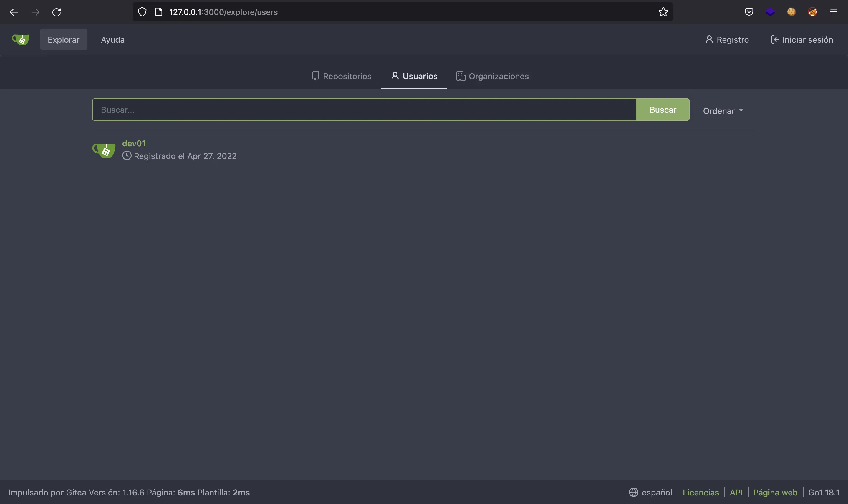This screenshot has height=504, width=848.
Task: Click the Gitea logo in navbar
Action: pyautogui.click(x=21, y=40)
